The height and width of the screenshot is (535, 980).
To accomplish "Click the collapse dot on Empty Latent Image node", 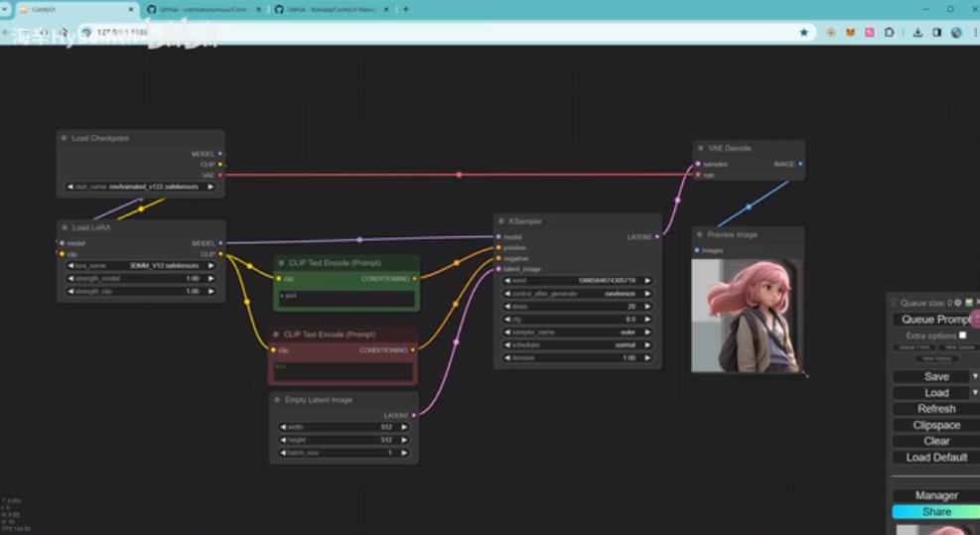I will coord(278,400).
